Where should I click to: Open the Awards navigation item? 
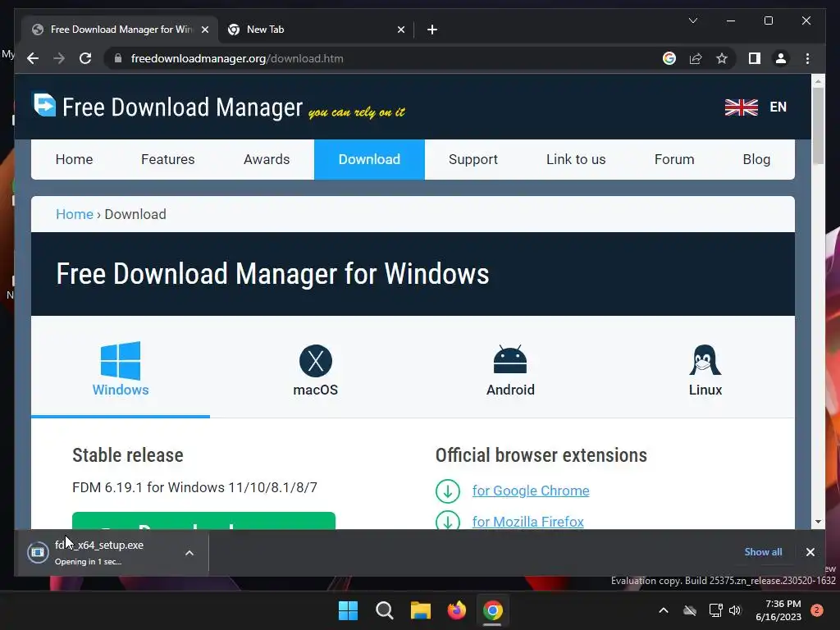point(267,159)
